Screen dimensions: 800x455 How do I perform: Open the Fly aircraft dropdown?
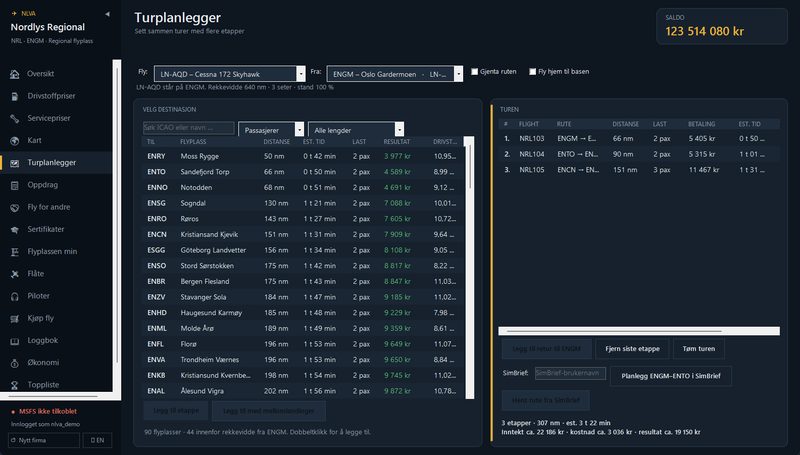230,74
